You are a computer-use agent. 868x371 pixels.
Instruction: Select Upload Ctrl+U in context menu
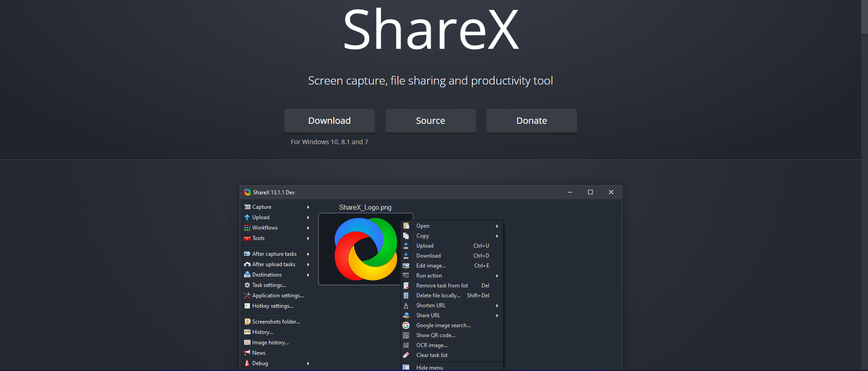(x=452, y=246)
